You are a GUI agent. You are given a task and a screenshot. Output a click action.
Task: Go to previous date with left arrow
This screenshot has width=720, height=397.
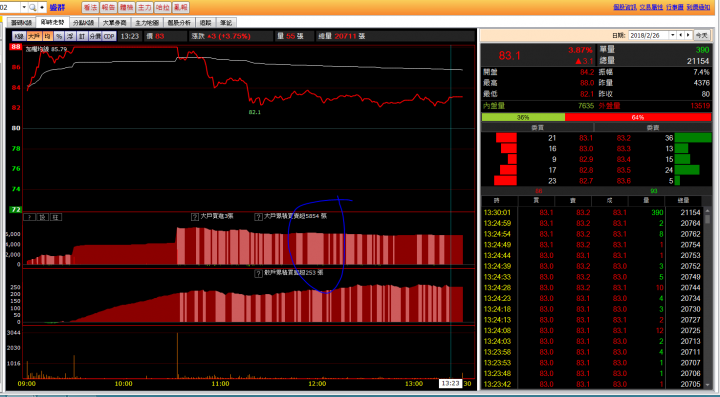[681, 35]
